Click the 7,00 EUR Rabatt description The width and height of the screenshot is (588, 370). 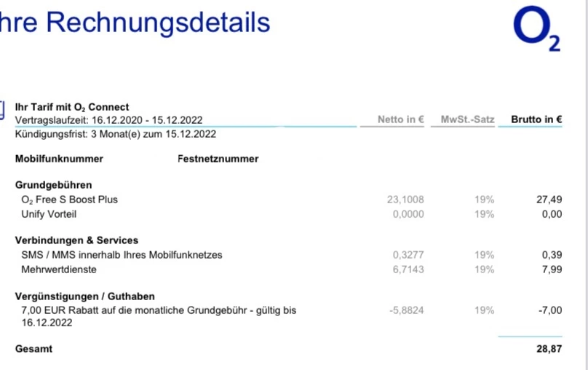click(x=159, y=316)
